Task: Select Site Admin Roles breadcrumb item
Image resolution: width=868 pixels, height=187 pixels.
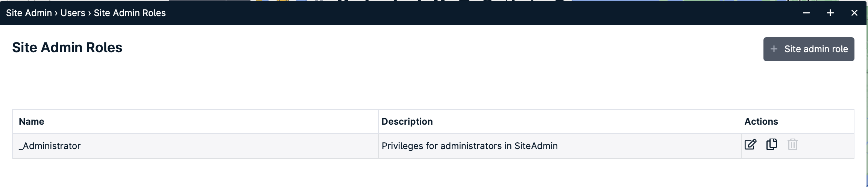Action: pyautogui.click(x=130, y=13)
